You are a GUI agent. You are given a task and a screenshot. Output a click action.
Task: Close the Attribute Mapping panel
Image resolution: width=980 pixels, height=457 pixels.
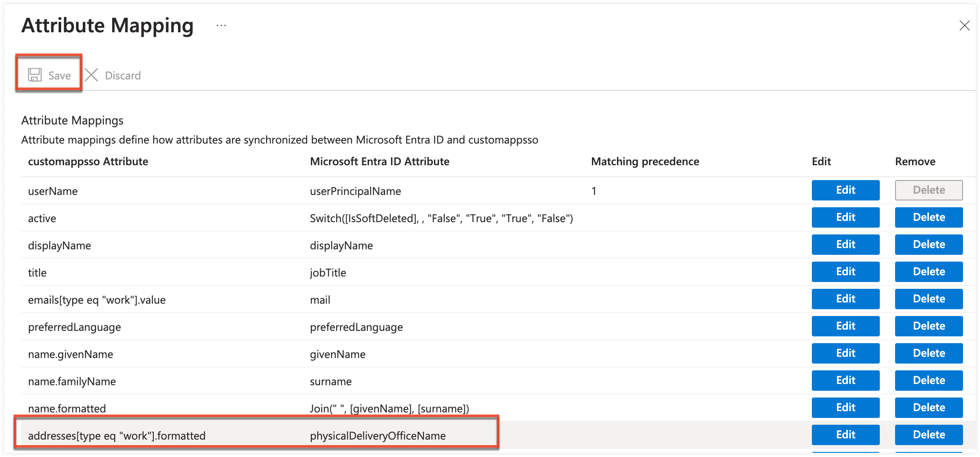pos(965,25)
